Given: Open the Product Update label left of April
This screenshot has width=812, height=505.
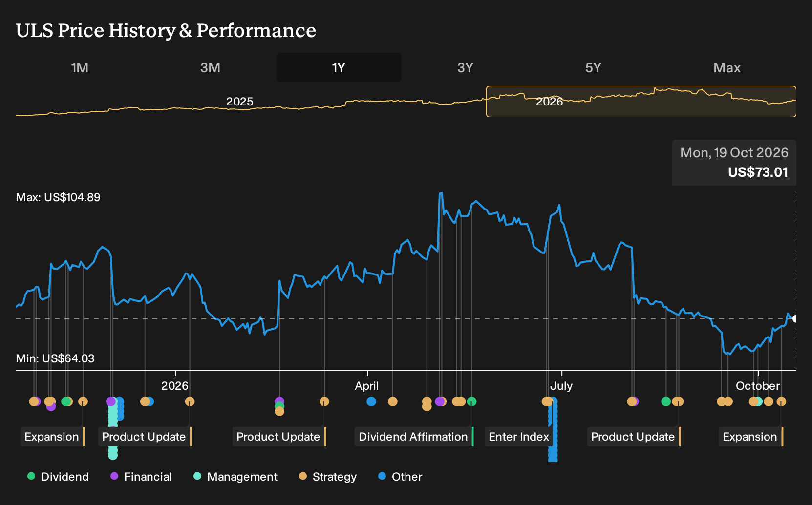Looking at the screenshot, I should click(279, 437).
